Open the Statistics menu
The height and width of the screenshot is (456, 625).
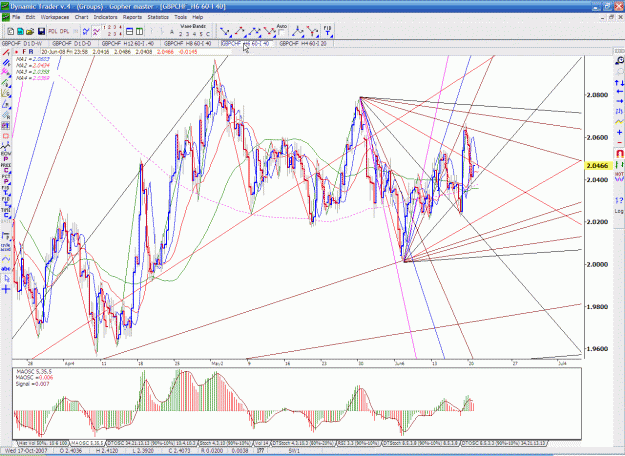click(x=158, y=17)
